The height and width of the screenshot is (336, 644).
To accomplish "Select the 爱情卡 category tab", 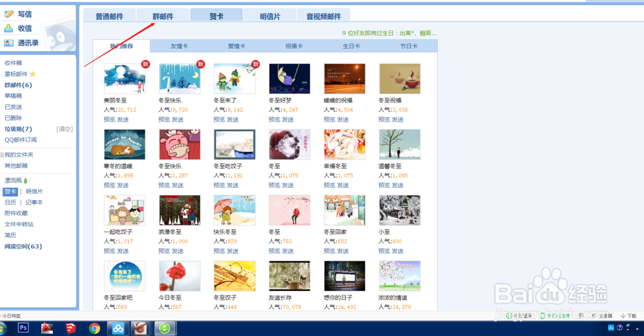I will (236, 46).
